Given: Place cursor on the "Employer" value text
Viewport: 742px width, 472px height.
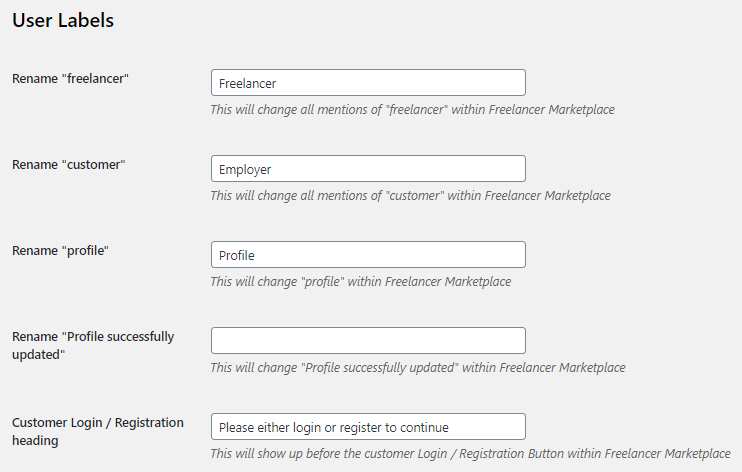Looking at the screenshot, I should [x=245, y=169].
